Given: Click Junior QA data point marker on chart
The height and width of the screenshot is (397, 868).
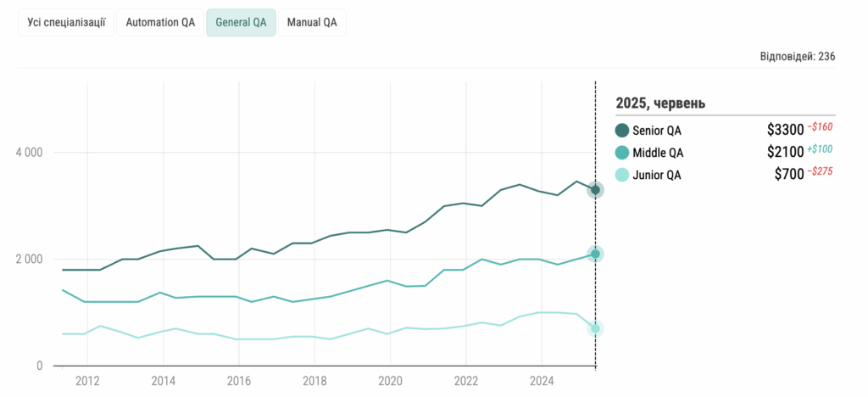Looking at the screenshot, I should 596,328.
